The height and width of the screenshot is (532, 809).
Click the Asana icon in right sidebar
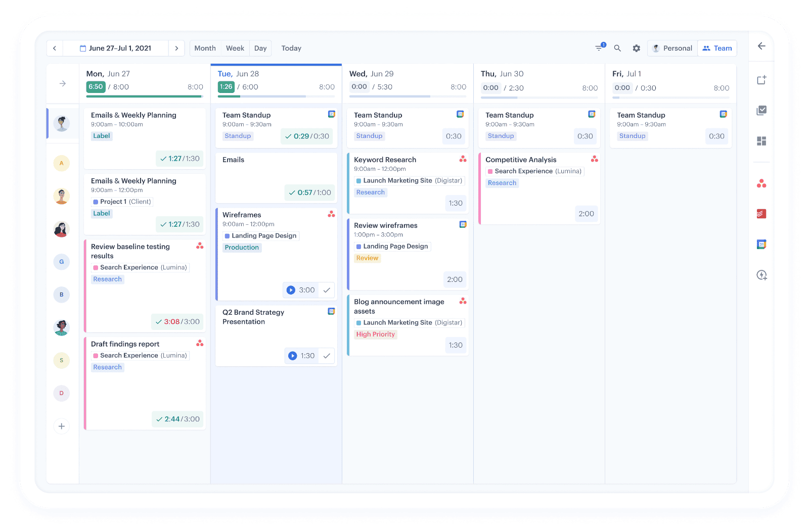coord(761,184)
